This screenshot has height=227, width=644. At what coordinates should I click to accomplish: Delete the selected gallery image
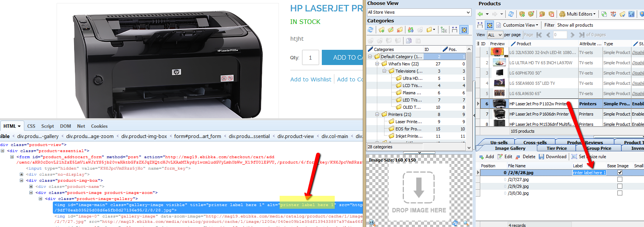click(x=525, y=157)
